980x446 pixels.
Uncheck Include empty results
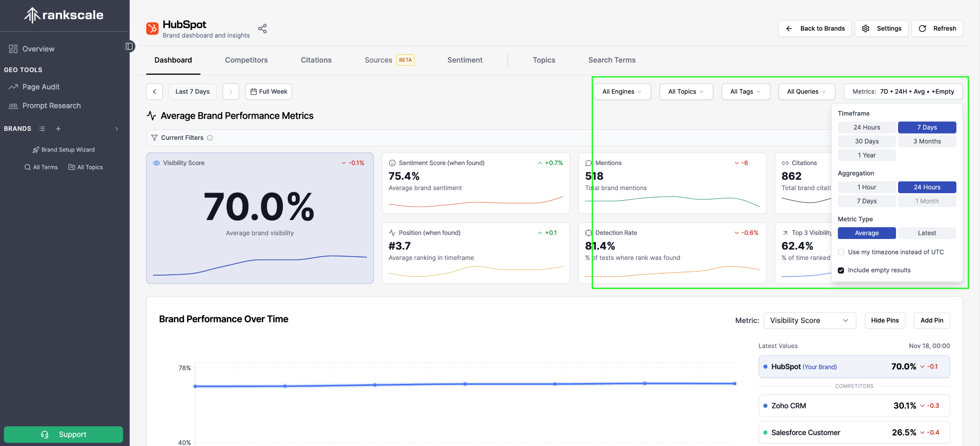pos(841,270)
